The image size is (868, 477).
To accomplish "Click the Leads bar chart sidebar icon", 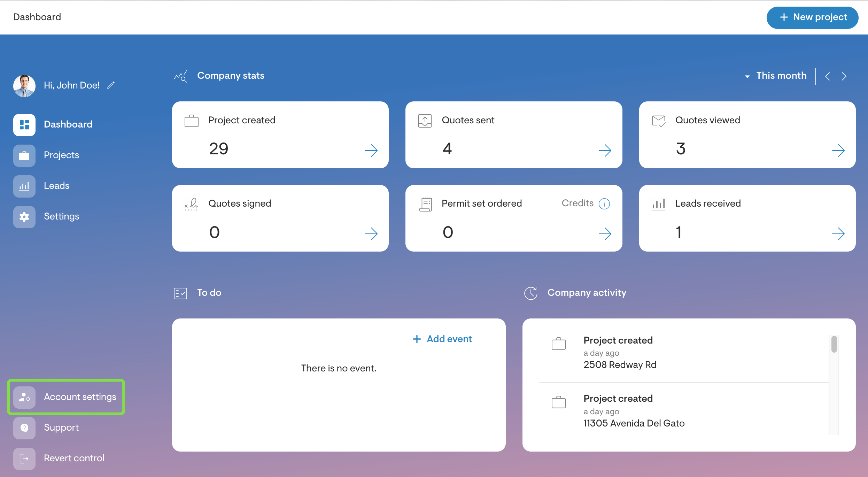I will (24, 186).
